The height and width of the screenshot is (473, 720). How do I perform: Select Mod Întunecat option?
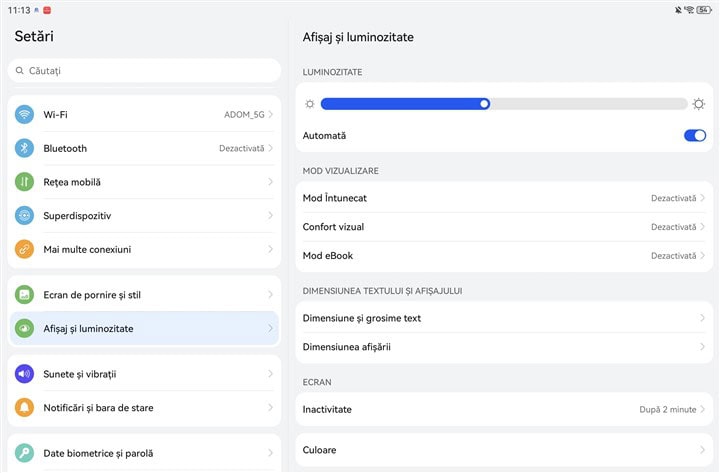(x=504, y=198)
